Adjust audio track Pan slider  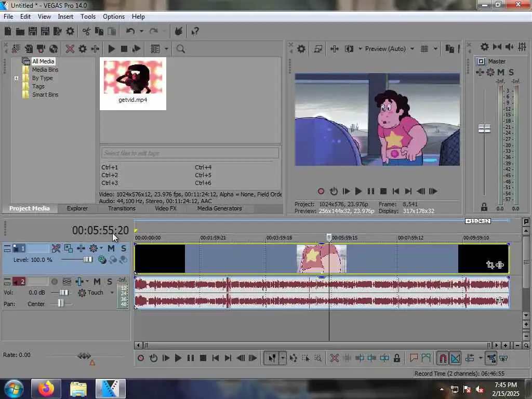pyautogui.click(x=60, y=303)
